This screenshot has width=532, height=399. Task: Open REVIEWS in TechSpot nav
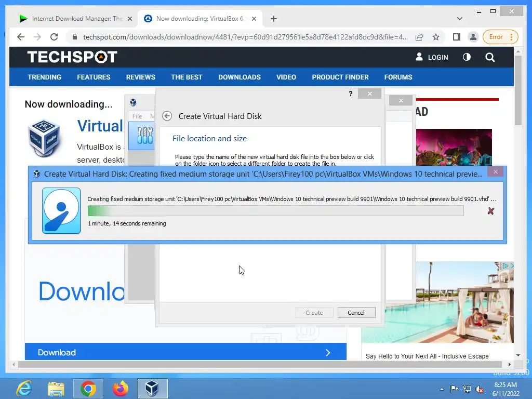click(x=140, y=77)
